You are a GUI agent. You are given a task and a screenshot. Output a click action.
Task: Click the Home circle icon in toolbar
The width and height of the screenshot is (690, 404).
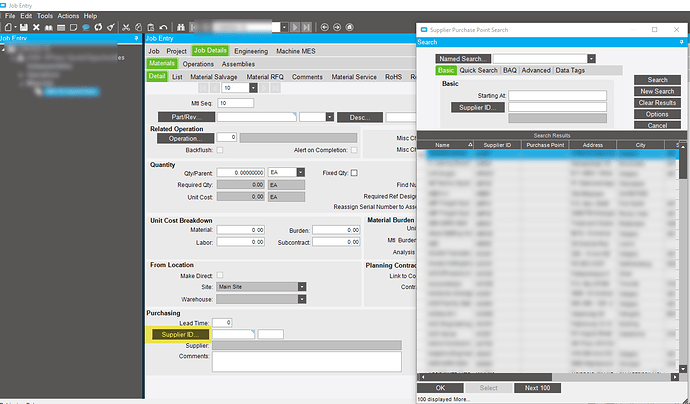[x=349, y=27]
